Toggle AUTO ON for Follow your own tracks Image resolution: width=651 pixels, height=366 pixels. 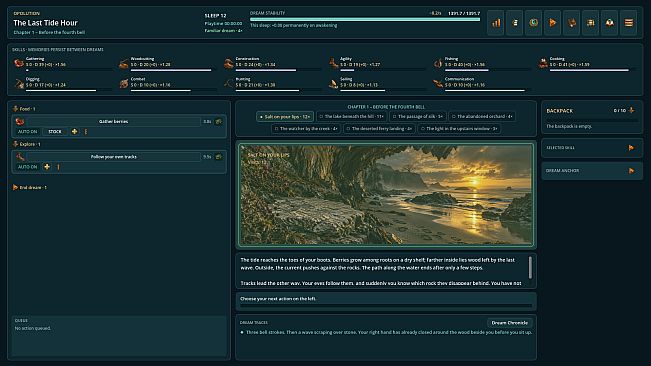pyautogui.click(x=27, y=167)
